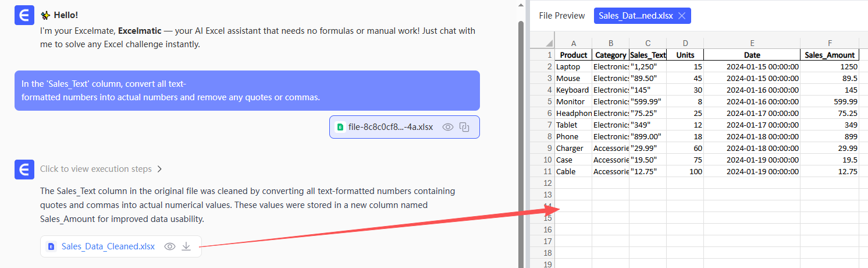868x268 pixels.
Task: Switch to the Sales_Dat...ned.xlsx file tab
Action: [x=635, y=16]
